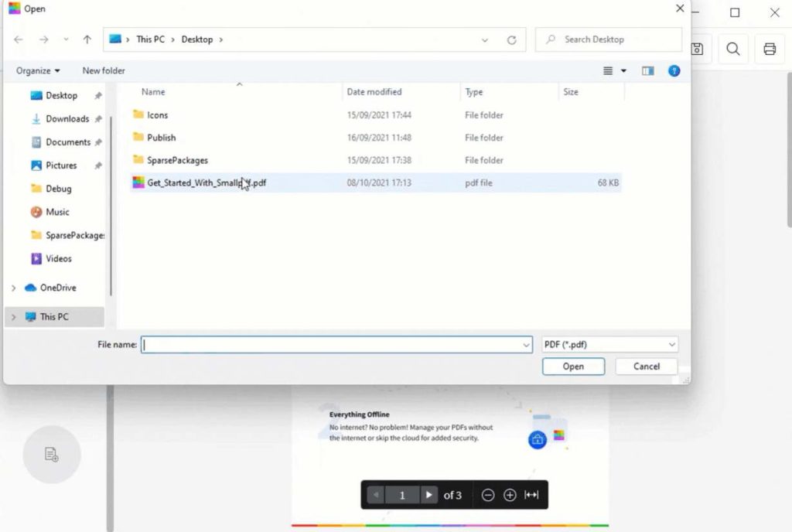Open the PDF (*.pdf) file type dropdown
Image resolution: width=792 pixels, height=532 pixels.
point(609,345)
